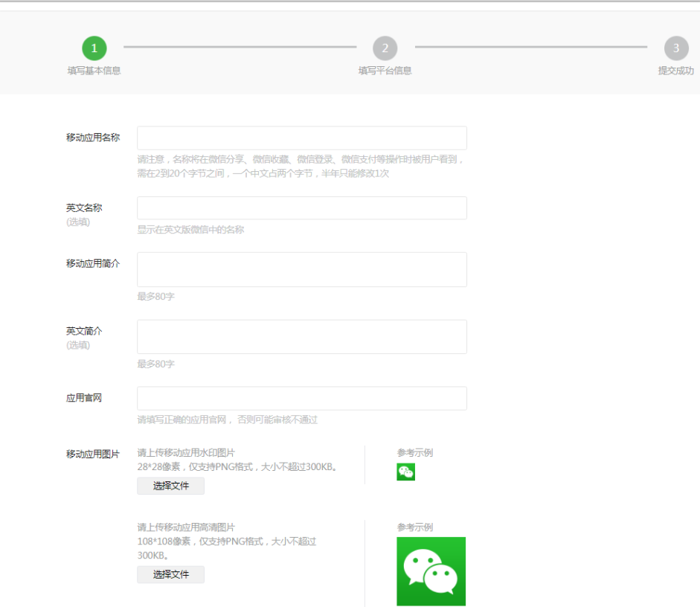Viewport: 700px width, 607px height.
Task: Click step 1 circle 填写基本信息
Action: 94,48
